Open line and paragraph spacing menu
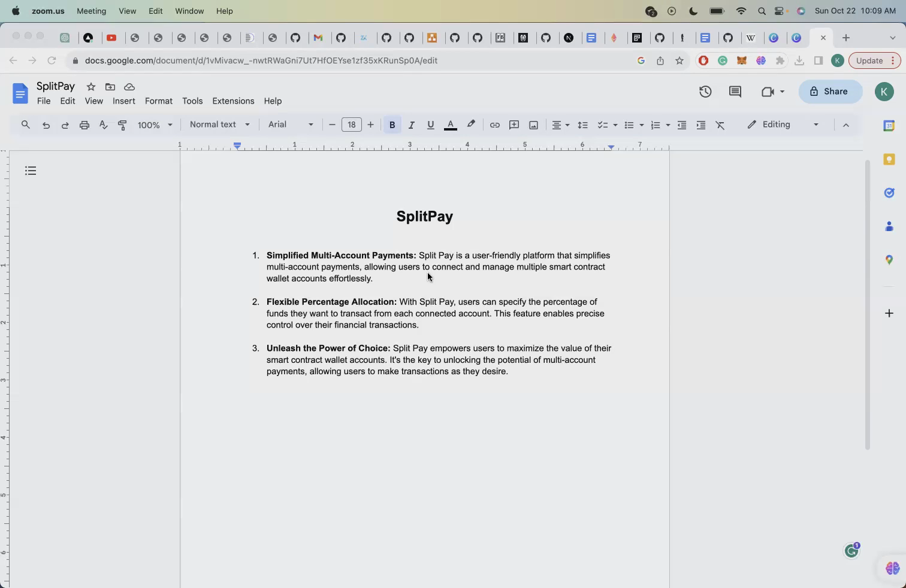 (582, 125)
